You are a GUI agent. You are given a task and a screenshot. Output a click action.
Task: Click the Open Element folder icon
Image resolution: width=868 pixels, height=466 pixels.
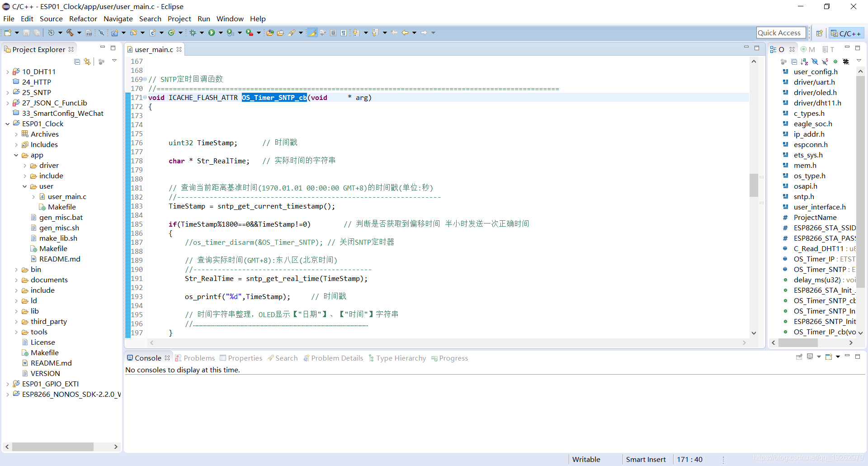tap(270, 33)
